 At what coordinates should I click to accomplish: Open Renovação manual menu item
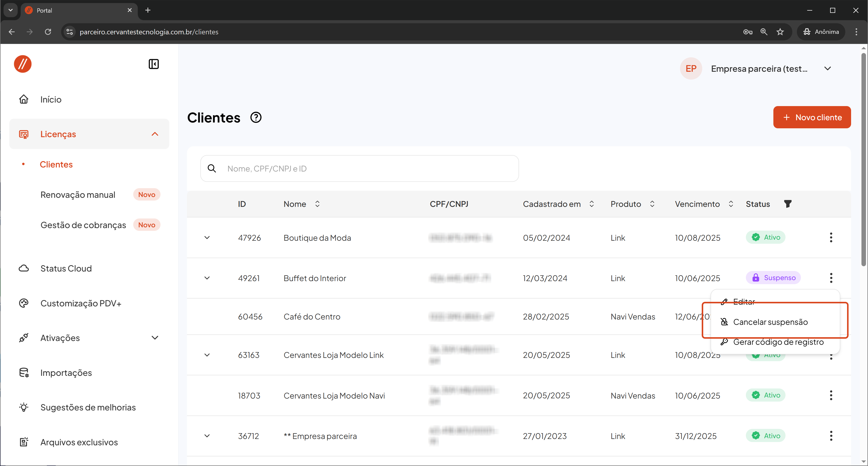point(78,195)
